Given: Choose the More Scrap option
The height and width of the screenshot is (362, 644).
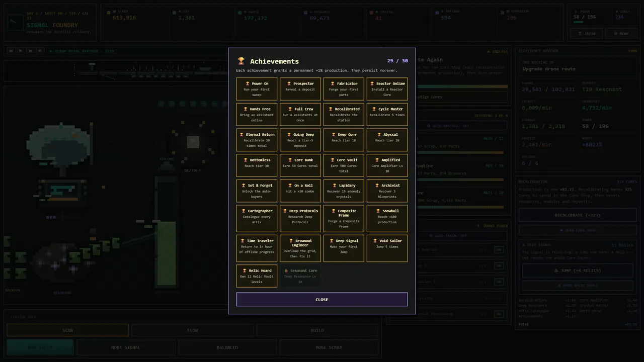Looking at the screenshot, I should pos(329,347).
